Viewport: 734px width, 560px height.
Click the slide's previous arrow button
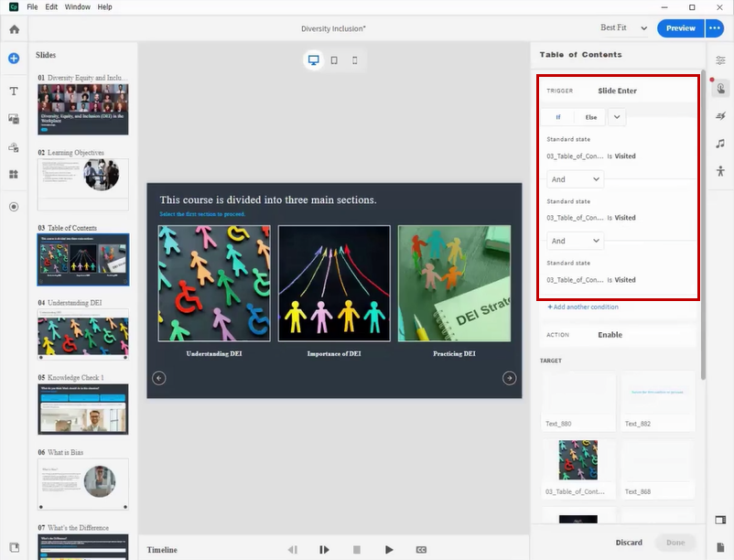click(159, 378)
